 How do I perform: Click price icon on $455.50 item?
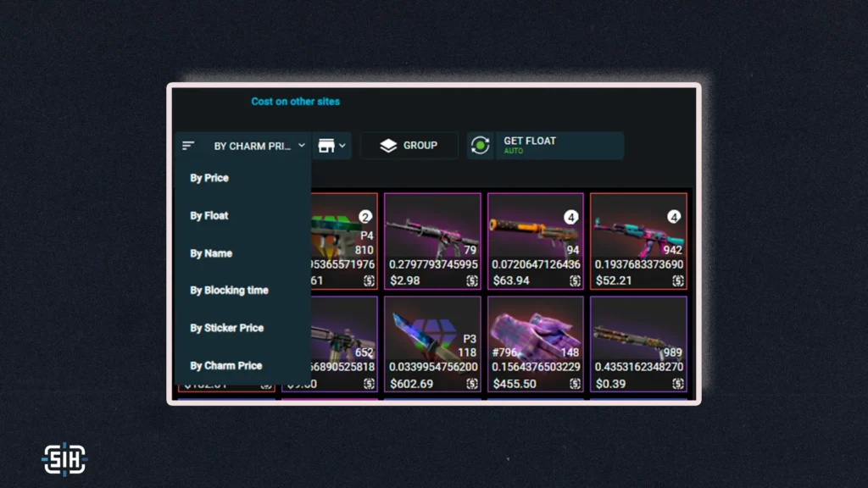click(575, 384)
